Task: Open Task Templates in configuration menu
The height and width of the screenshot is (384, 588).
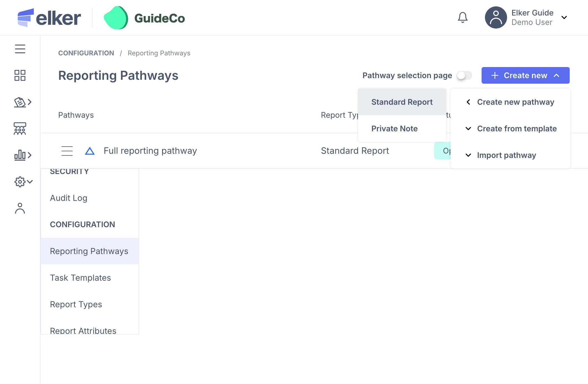Action: (80, 278)
